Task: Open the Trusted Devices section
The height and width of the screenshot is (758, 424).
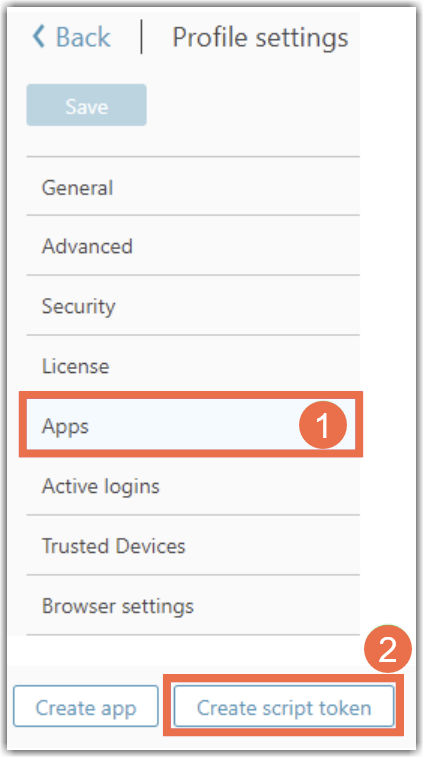Action: [193, 545]
